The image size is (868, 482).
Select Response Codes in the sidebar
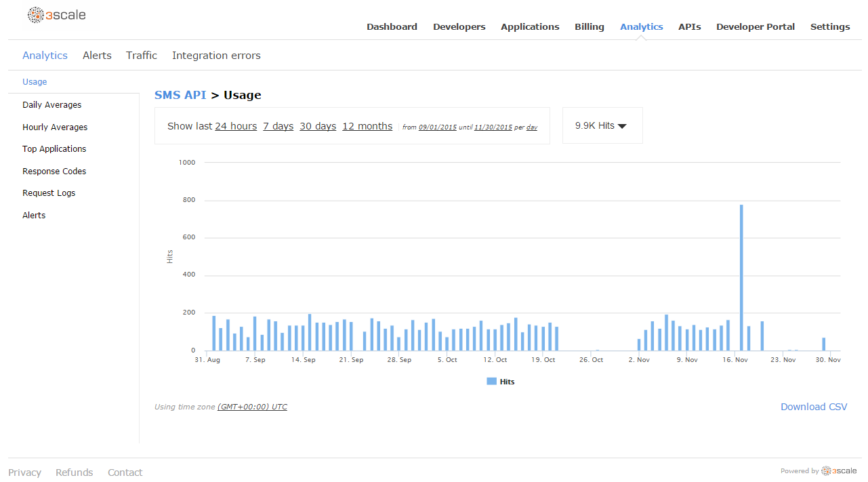54,171
